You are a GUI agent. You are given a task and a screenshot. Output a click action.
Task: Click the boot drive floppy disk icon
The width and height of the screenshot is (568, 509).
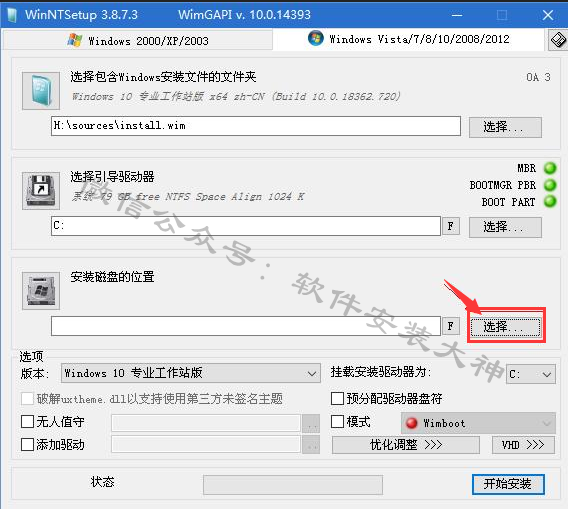pyautogui.click(x=41, y=191)
